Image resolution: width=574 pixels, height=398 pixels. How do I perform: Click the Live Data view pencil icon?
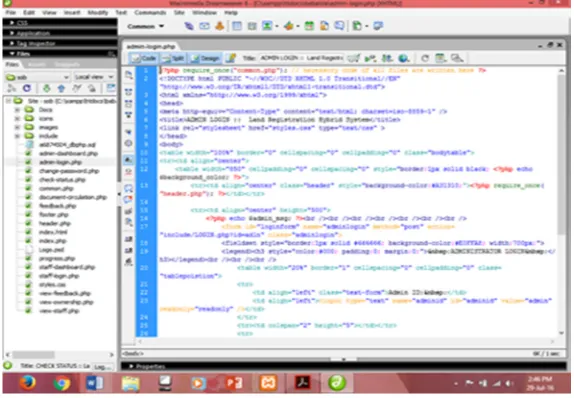coord(231,58)
